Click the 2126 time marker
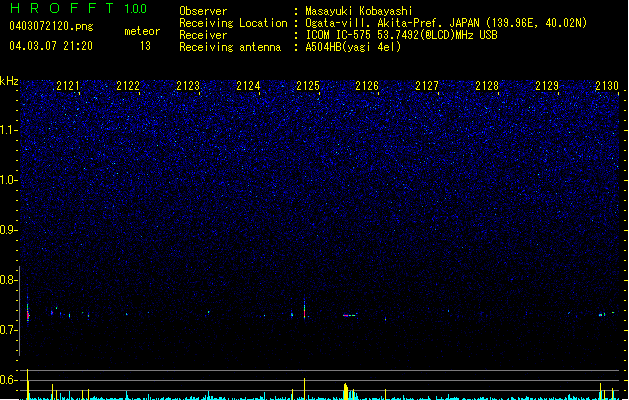The height and width of the screenshot is (400, 629). click(x=367, y=86)
